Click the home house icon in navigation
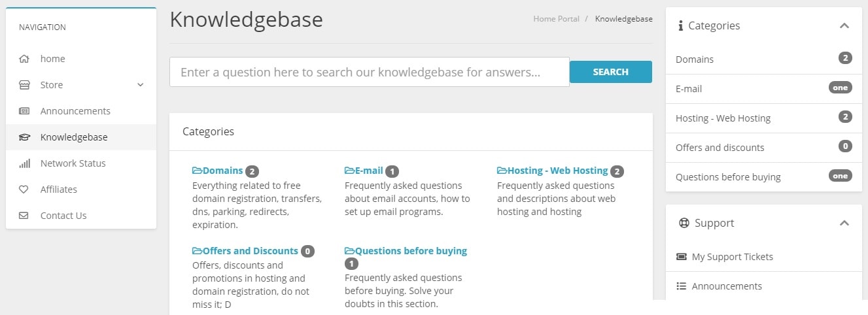Viewport: 868px width, 315px height. click(x=24, y=59)
